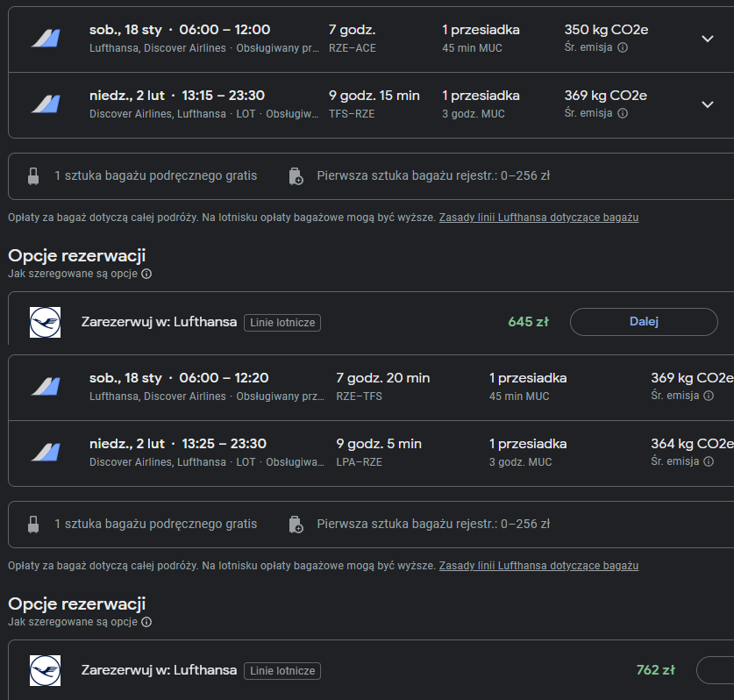Open first Lufthansa baggage policy link
This screenshot has width=734, height=700.
[538, 218]
